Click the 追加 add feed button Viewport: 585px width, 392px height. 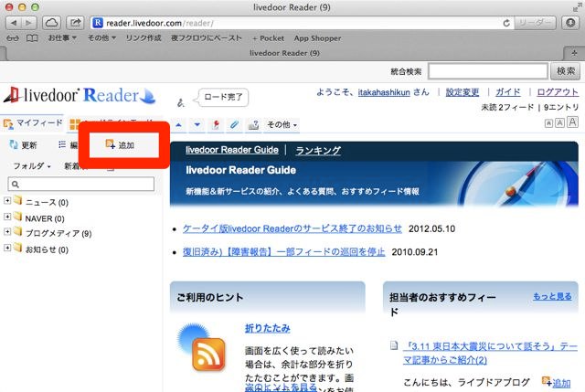tap(120, 145)
